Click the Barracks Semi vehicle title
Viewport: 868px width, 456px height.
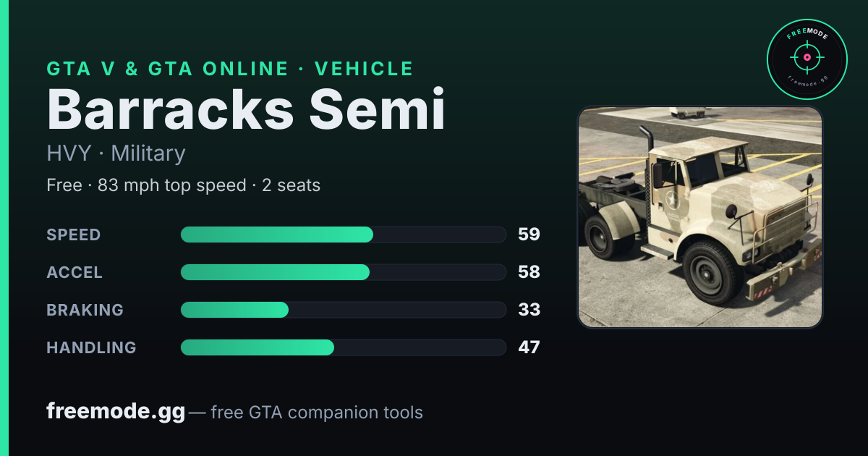[246, 109]
